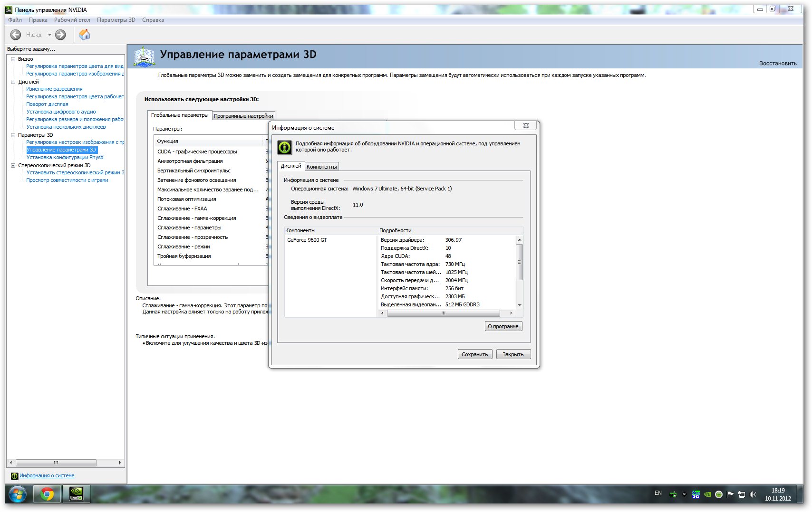Select Установка цифрового аудио in the tree

[61, 112]
